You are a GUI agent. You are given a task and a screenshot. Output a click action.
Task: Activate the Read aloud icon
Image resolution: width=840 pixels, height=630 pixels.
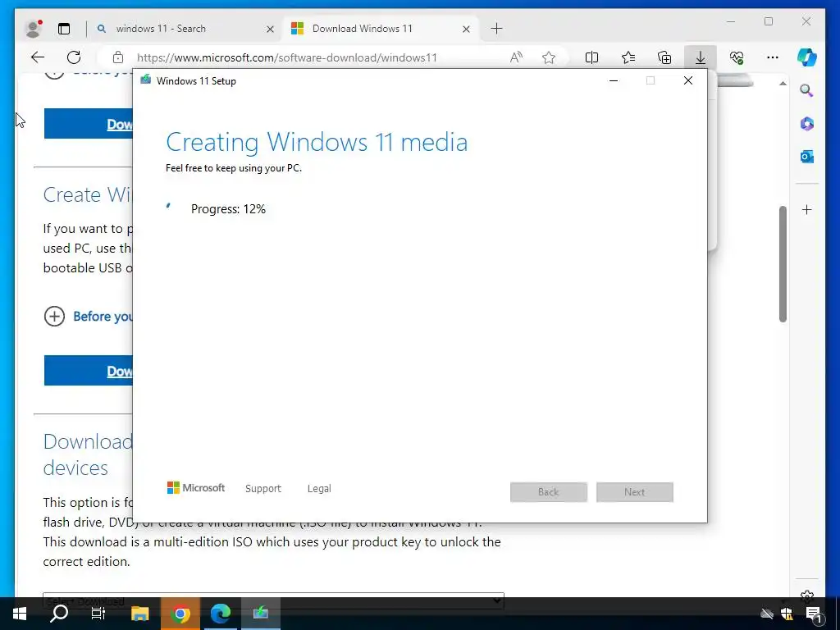click(x=516, y=57)
